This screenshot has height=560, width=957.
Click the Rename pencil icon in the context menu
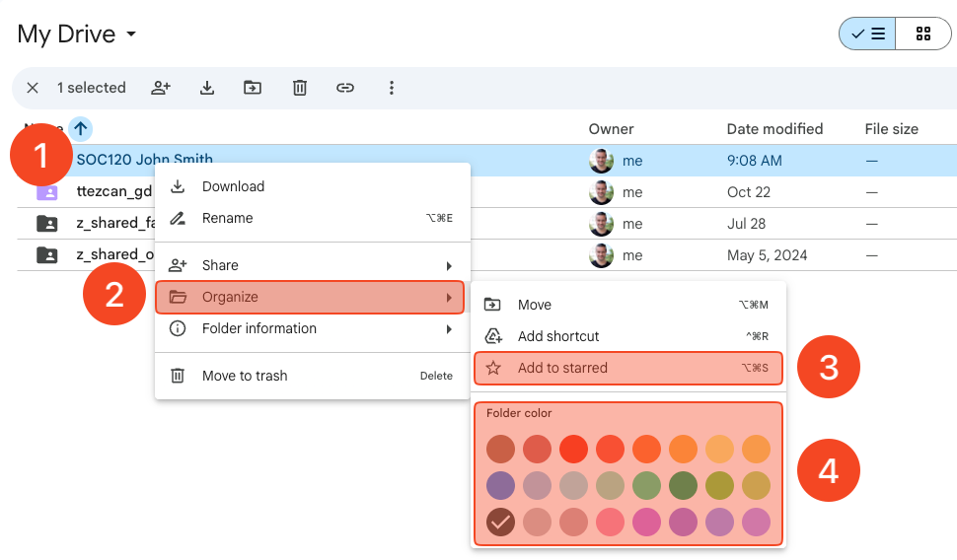click(178, 218)
